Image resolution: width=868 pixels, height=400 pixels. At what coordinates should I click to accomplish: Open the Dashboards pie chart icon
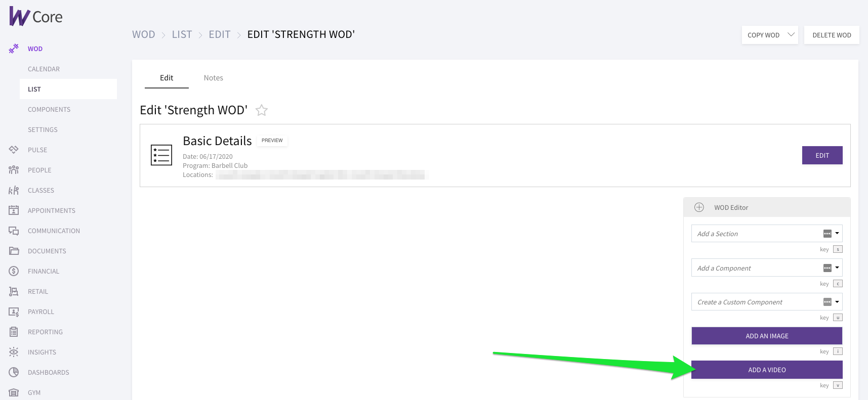14,372
